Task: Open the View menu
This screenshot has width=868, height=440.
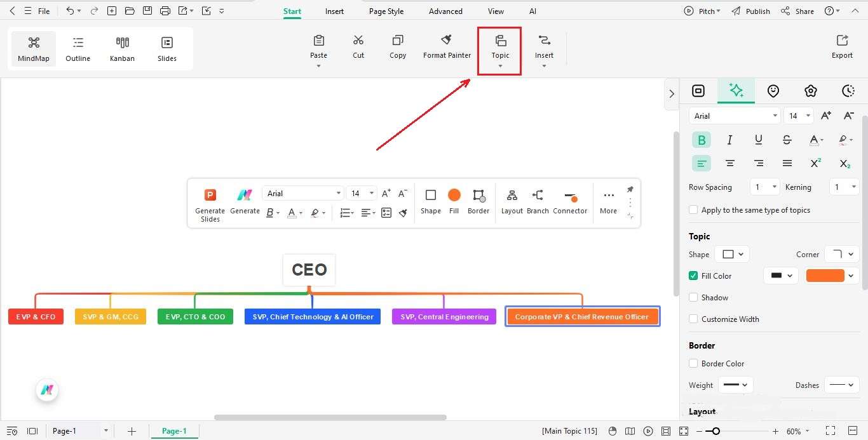Action: 495,11
